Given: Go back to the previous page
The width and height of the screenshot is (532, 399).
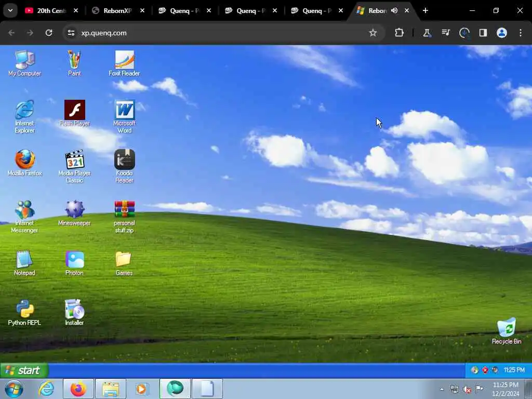Looking at the screenshot, I should (x=11, y=33).
